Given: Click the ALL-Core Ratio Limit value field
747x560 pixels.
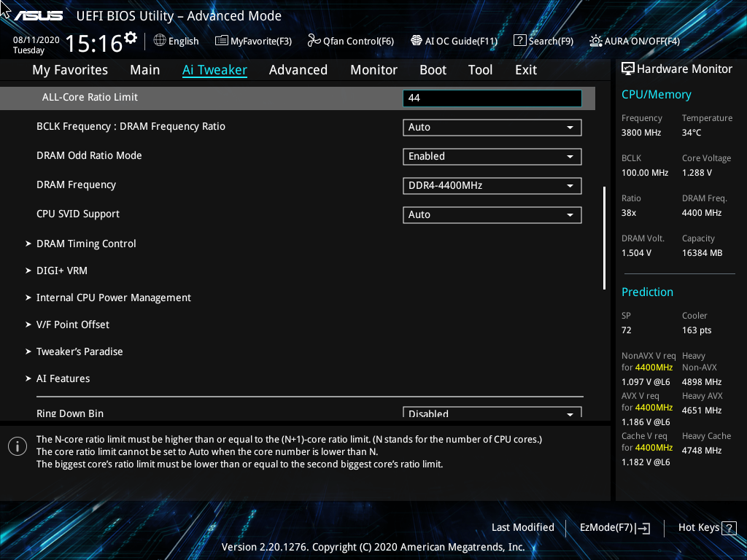Looking at the screenshot, I should [x=492, y=98].
